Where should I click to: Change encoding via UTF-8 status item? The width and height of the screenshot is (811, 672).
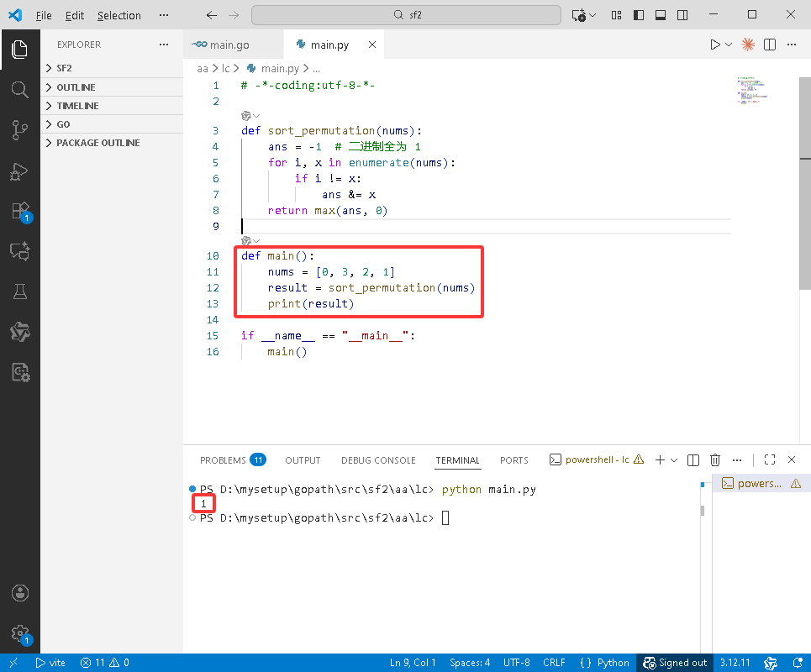click(x=517, y=663)
